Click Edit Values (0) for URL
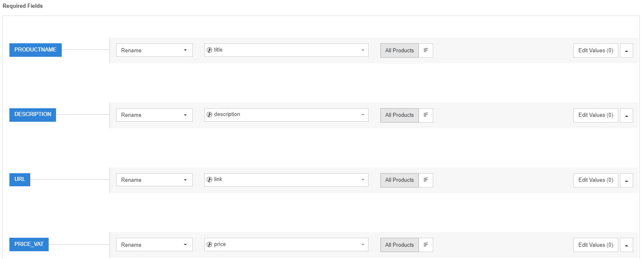This screenshot has height=259, width=644. coord(595,180)
